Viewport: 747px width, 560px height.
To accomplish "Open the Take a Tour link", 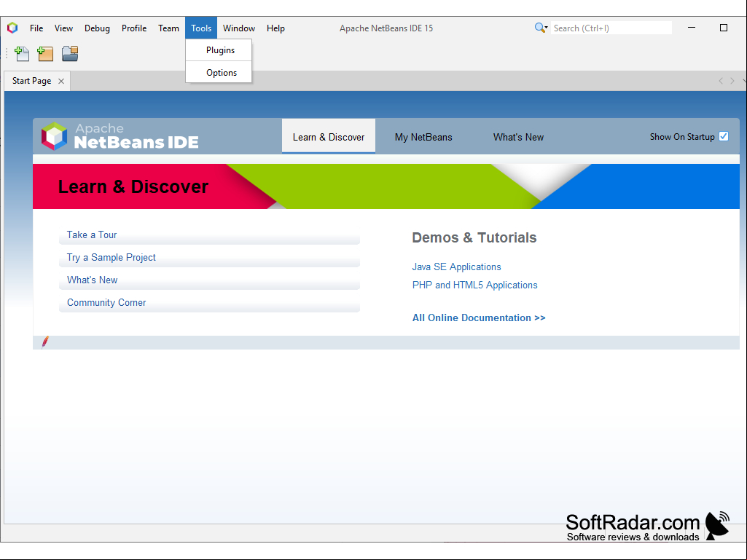I will tap(92, 234).
